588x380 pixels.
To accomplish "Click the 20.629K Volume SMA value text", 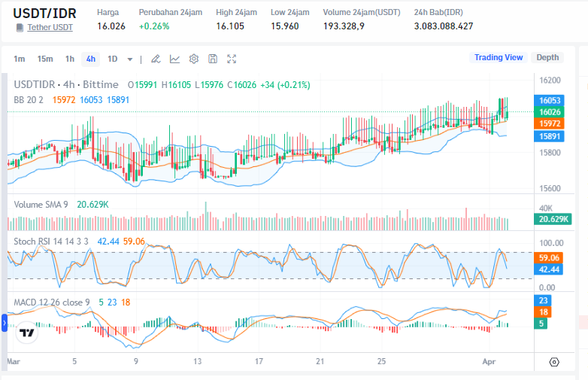I will click(92, 205).
